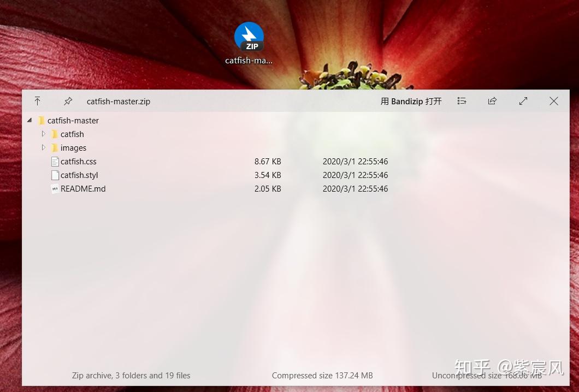This screenshot has width=579, height=392.
Task: Select the images subfolder icon
Action: (x=55, y=147)
